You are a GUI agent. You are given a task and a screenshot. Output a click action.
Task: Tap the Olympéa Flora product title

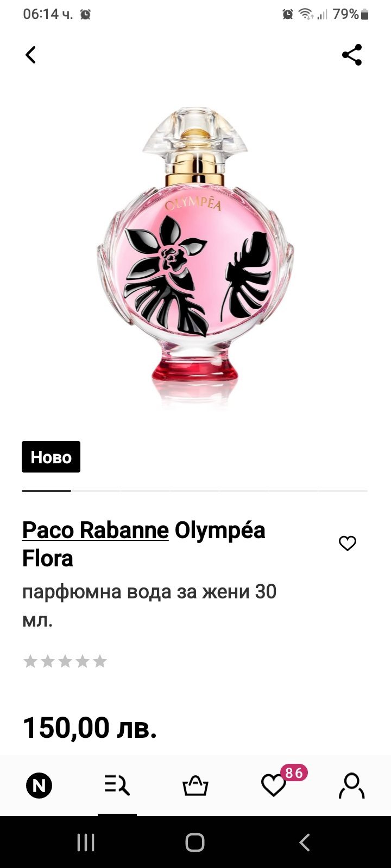point(144,544)
